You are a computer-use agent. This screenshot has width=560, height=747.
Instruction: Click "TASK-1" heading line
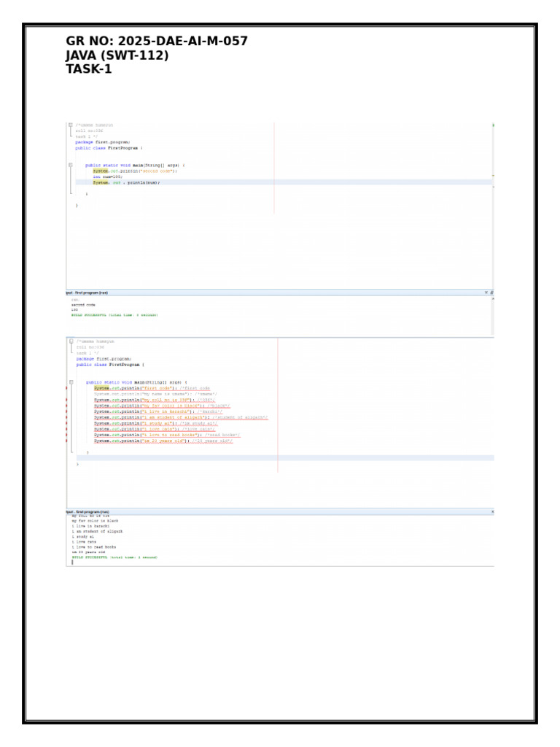coord(88,69)
